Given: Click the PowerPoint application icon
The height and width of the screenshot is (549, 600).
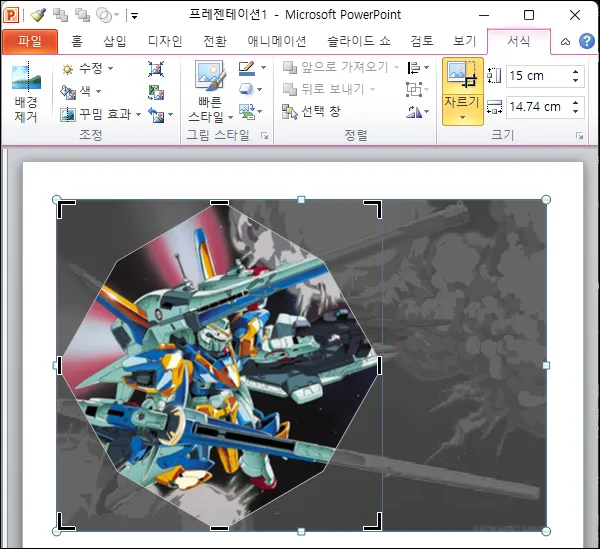Looking at the screenshot, I should (x=11, y=15).
